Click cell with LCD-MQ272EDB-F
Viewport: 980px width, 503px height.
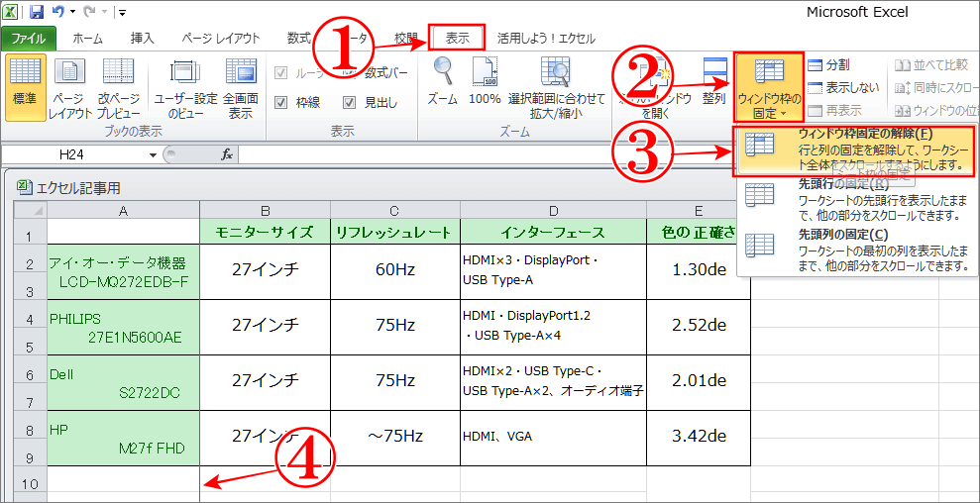[x=123, y=272]
